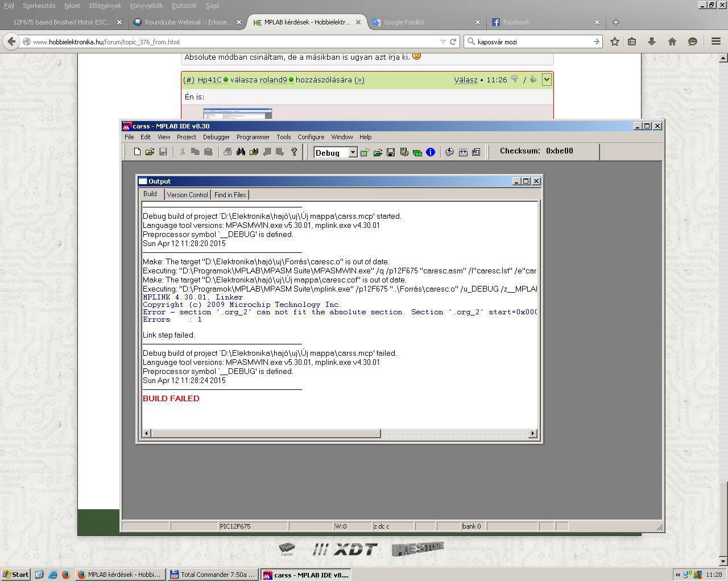
Task: Open the Firefox hamburger menu
Action: pyautogui.click(x=716, y=41)
